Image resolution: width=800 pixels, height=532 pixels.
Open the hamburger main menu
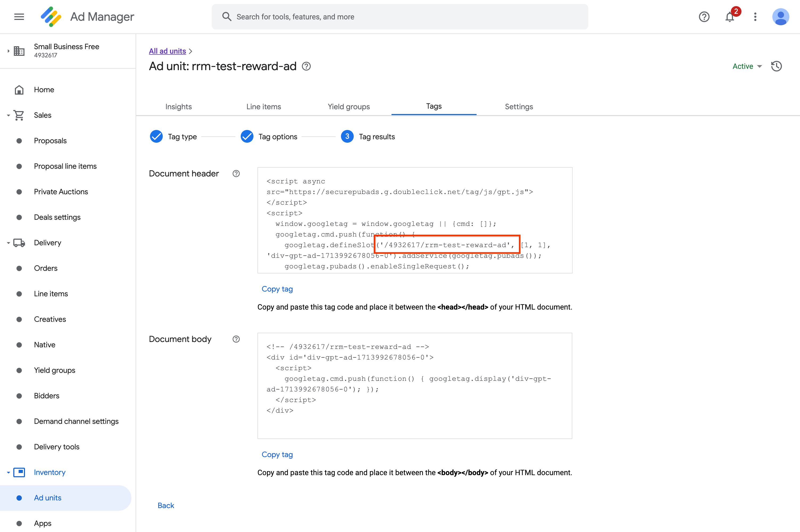point(19,17)
